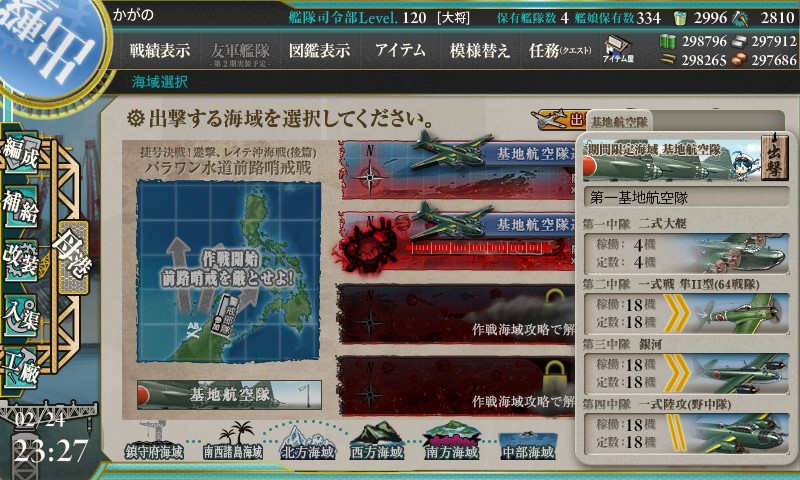The height and width of the screenshot is (480, 800).
Task: Select the 南西諸島海域 world icon
Action: [233, 441]
